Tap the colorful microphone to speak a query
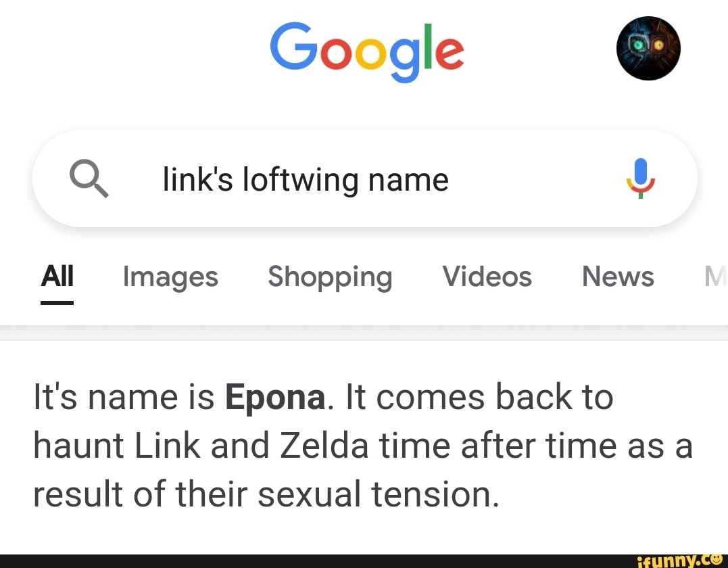The width and height of the screenshot is (728, 568). pos(640,179)
